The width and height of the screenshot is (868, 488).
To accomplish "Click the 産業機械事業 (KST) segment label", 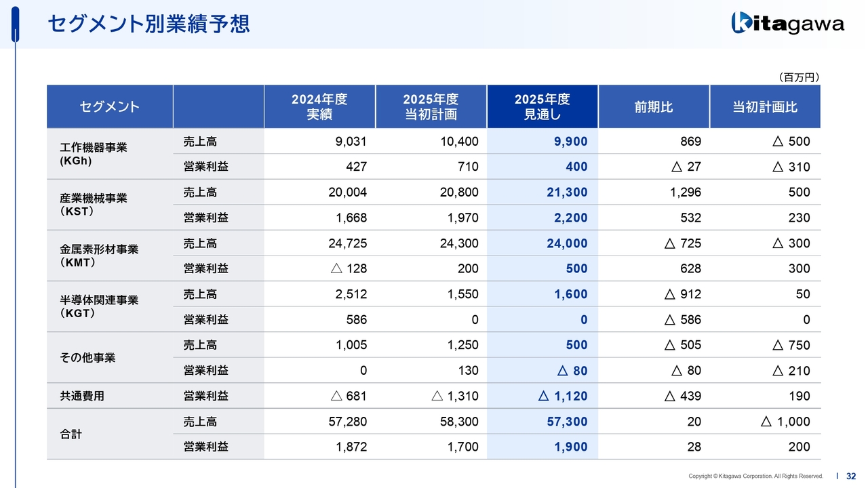I will (x=93, y=205).
